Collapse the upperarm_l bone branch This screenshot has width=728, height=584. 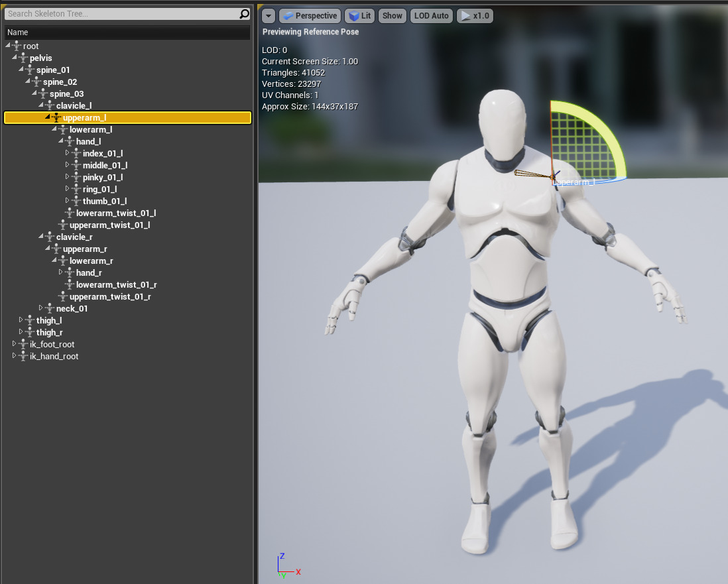click(48, 117)
